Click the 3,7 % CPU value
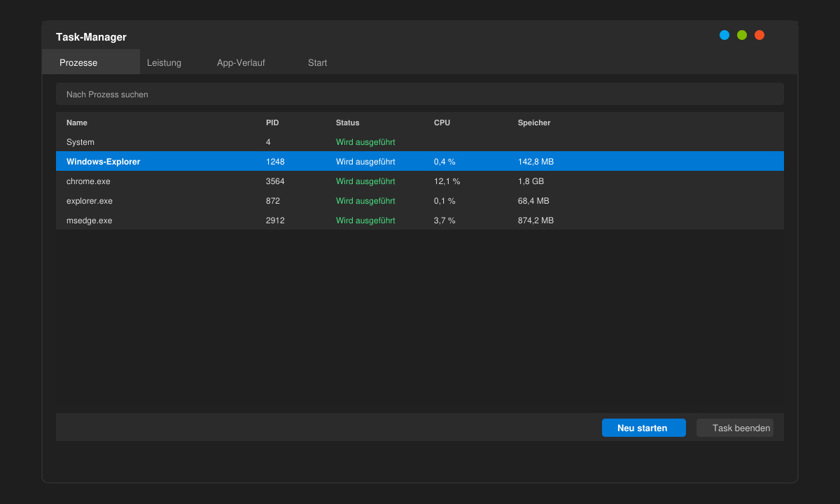The image size is (840, 504). [444, 220]
